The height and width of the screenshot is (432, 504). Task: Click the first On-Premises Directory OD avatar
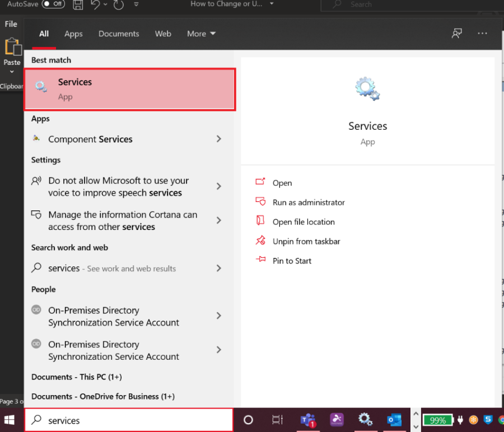pos(36,309)
